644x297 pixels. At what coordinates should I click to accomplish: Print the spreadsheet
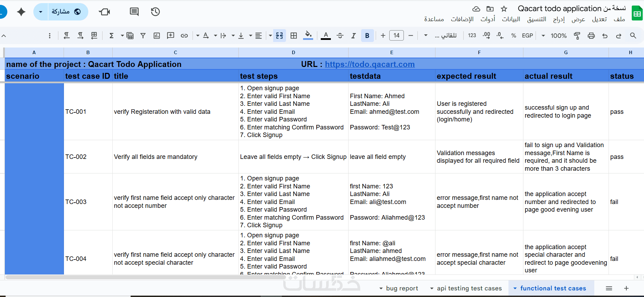(x=591, y=35)
